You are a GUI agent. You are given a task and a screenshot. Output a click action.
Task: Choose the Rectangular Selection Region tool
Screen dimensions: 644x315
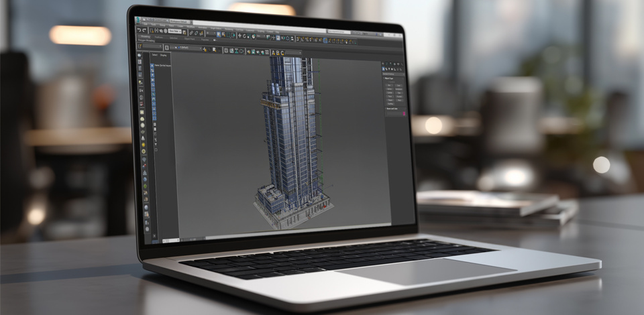(228, 35)
